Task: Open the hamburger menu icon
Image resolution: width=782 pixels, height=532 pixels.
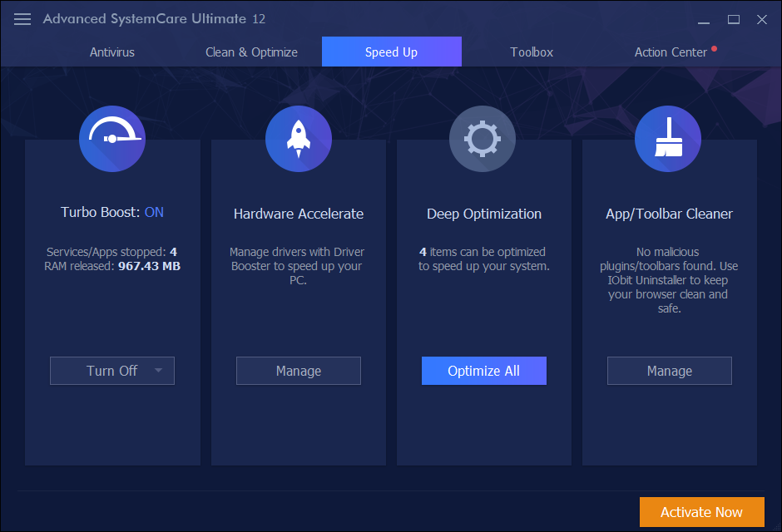Action: [22, 19]
